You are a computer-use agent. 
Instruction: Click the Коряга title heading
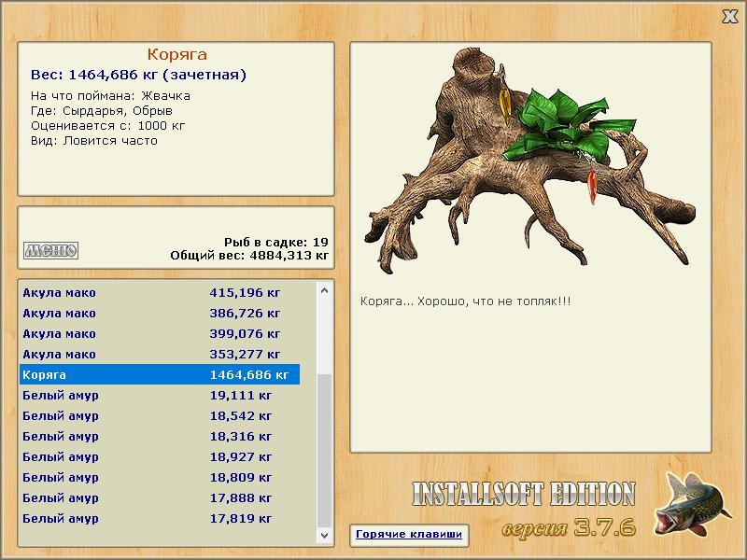(176, 55)
